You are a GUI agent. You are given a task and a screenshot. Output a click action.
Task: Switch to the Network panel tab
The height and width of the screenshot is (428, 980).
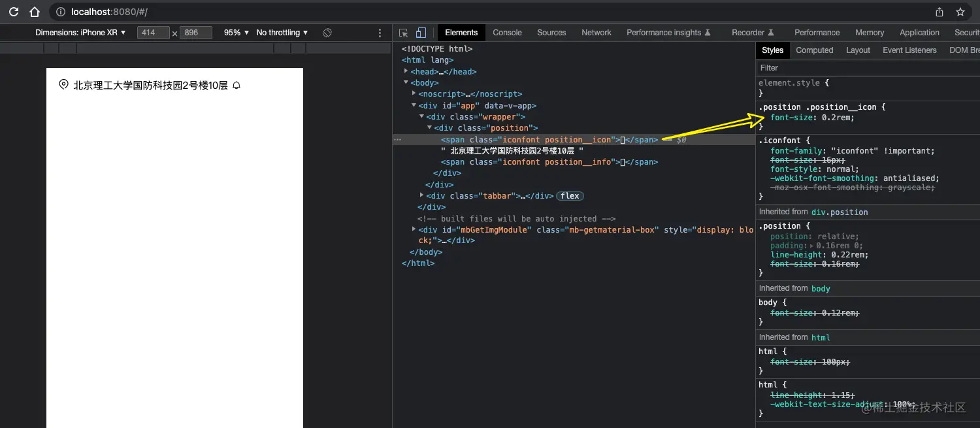pos(596,33)
